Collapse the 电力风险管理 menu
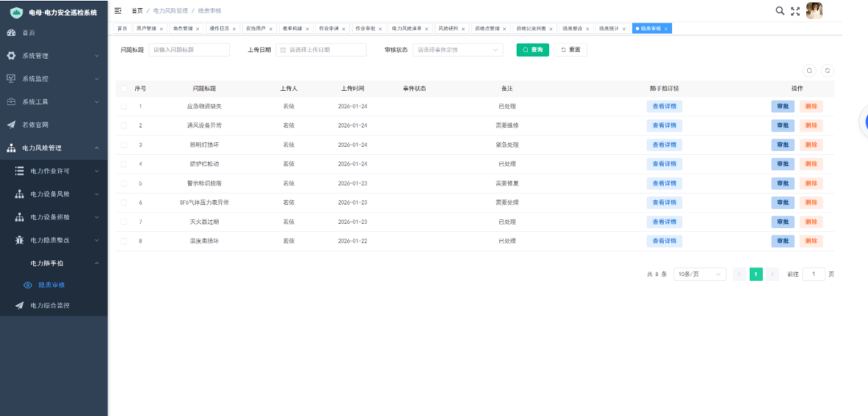868x416 pixels. pos(96,149)
